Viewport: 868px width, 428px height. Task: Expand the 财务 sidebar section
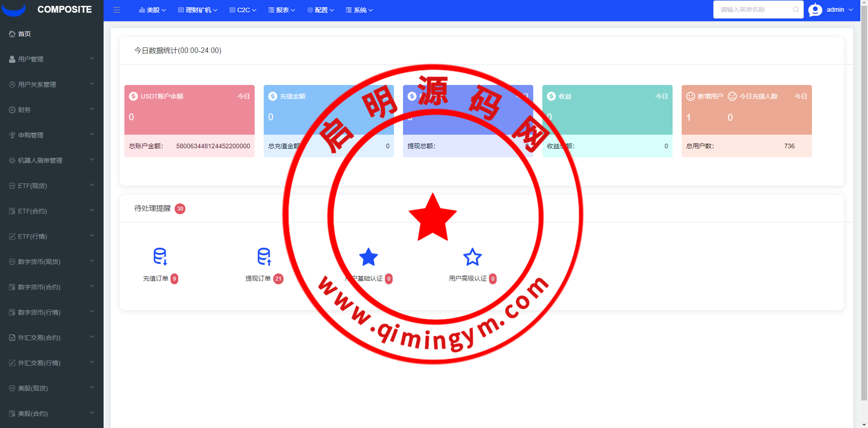(x=52, y=110)
